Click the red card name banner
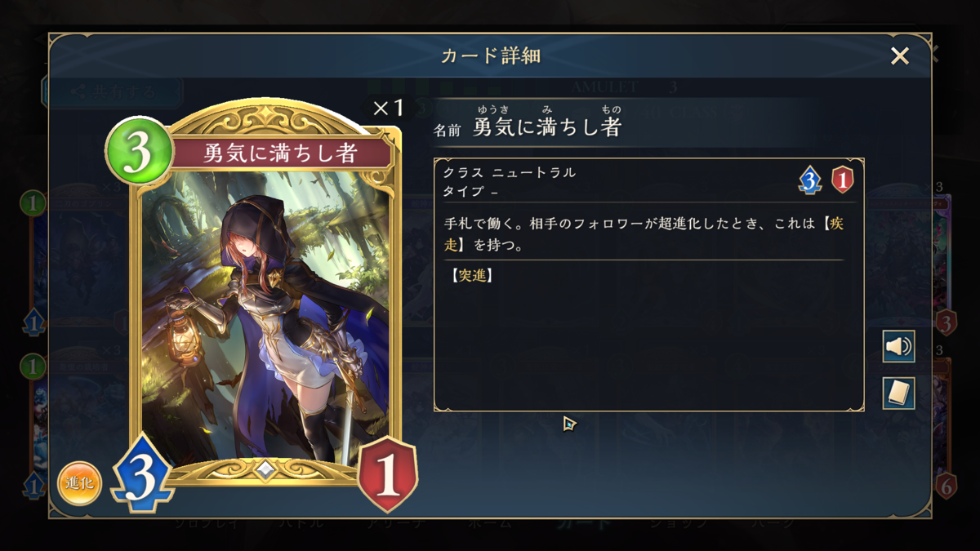This screenshot has height=551, width=980. coord(280,153)
